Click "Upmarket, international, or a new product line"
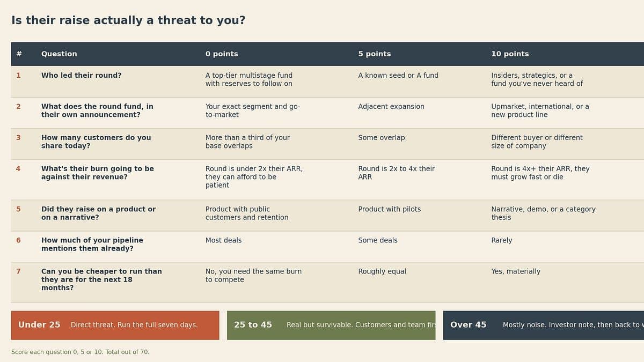644x362 pixels. coord(540,110)
